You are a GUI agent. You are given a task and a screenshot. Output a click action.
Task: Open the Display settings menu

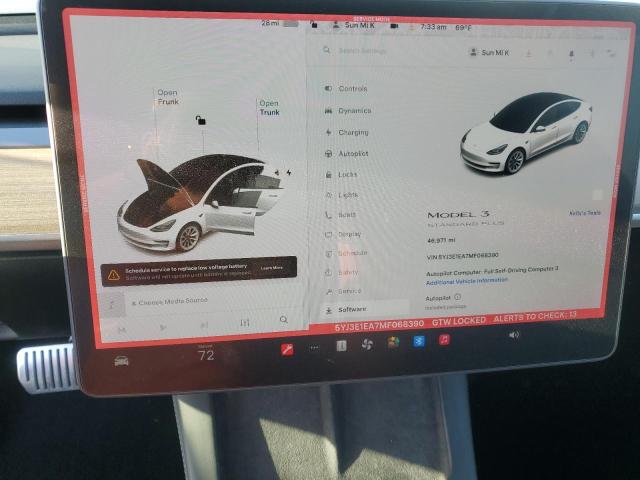click(x=343, y=234)
